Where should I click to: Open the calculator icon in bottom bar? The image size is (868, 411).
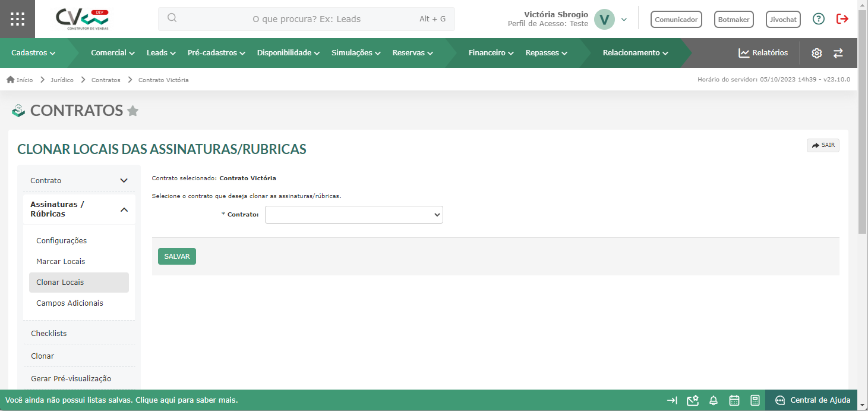[755, 400]
